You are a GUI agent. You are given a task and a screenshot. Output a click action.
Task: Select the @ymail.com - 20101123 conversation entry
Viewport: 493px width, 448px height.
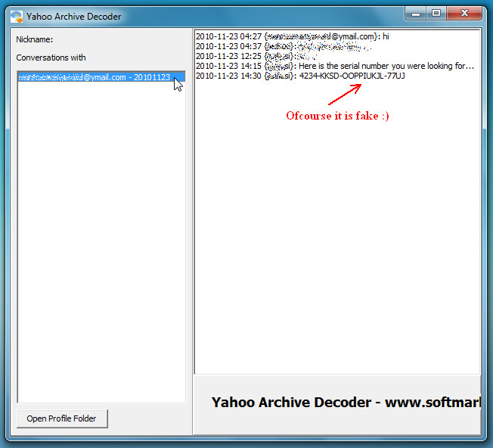tap(101, 77)
